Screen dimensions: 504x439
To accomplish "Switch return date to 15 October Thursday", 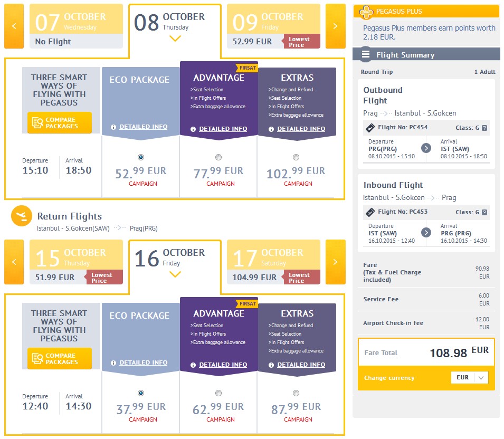I will (x=76, y=262).
